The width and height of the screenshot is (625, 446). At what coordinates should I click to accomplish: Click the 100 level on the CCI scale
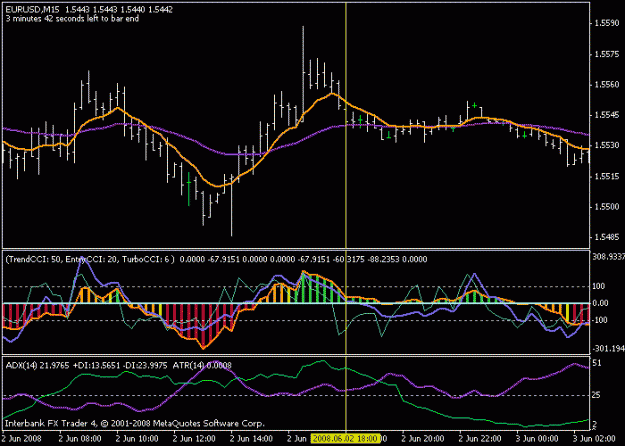click(599, 286)
